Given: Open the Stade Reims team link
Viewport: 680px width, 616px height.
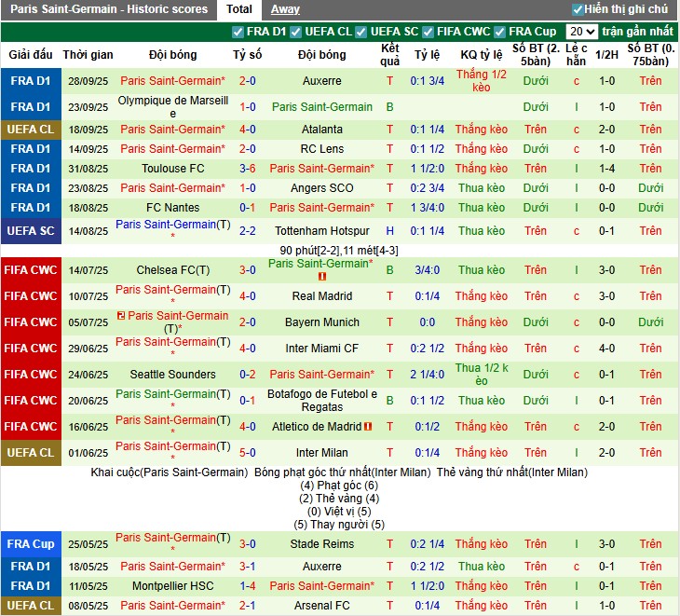Looking at the screenshot, I should tap(322, 544).
